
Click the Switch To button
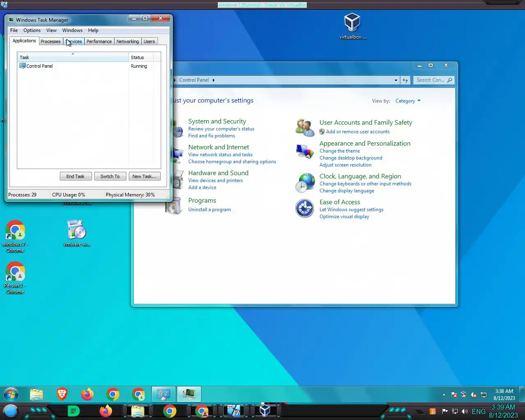(x=110, y=176)
